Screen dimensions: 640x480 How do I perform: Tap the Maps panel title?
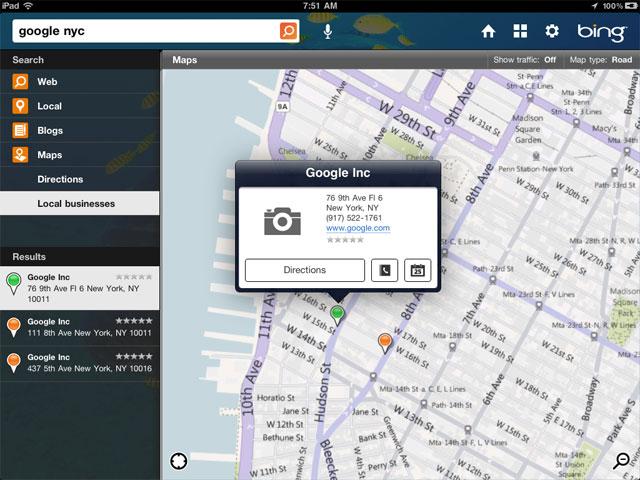(x=184, y=60)
